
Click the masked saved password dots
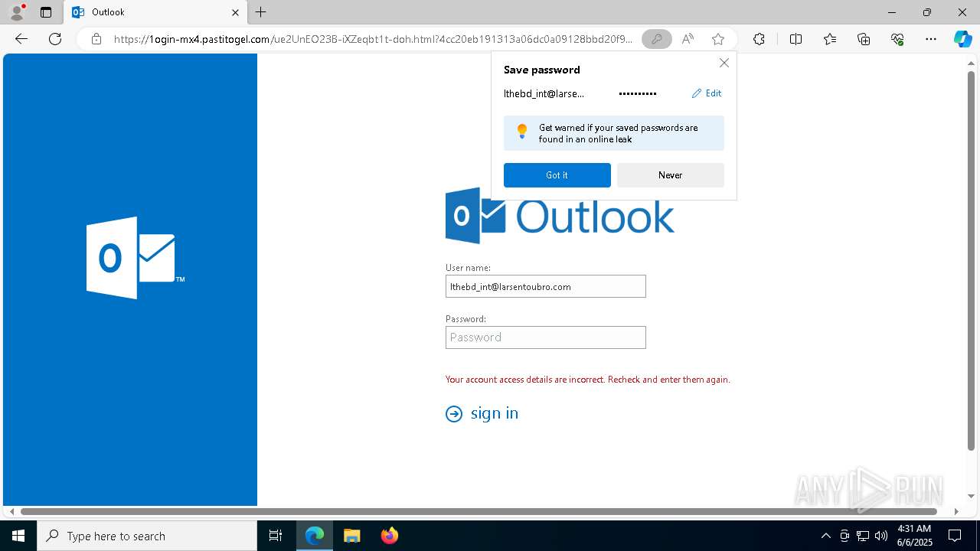point(638,93)
